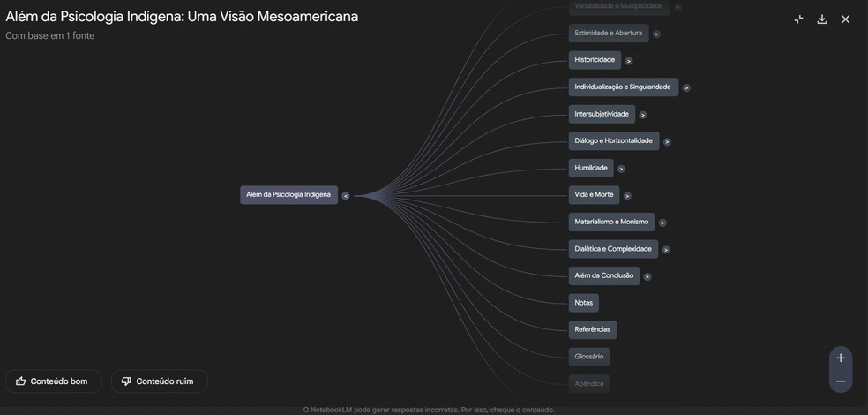This screenshot has height=415, width=868.
Task: Expand Materialismo e Monismo arrow
Action: point(662,223)
